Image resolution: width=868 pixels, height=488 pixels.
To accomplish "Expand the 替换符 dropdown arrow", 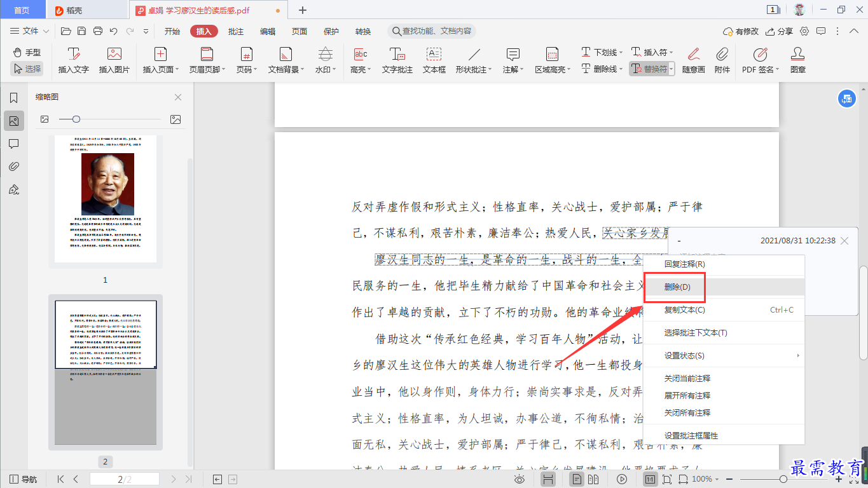I will pyautogui.click(x=671, y=69).
